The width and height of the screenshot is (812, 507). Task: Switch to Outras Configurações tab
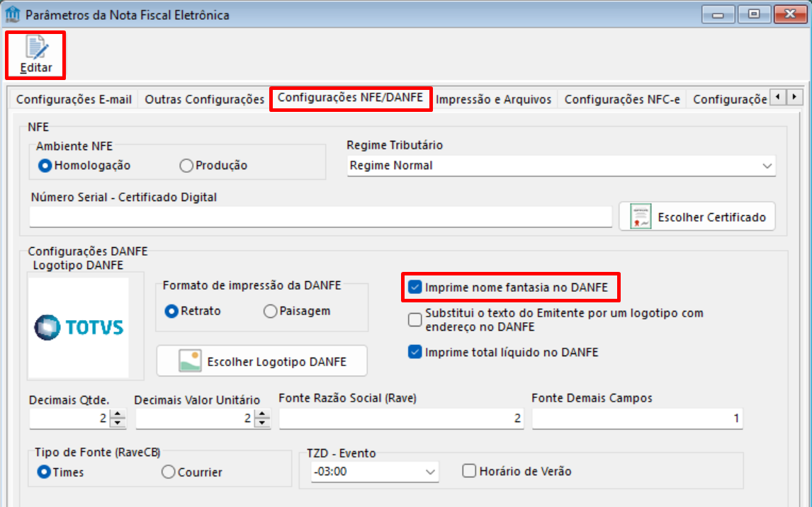click(x=205, y=99)
